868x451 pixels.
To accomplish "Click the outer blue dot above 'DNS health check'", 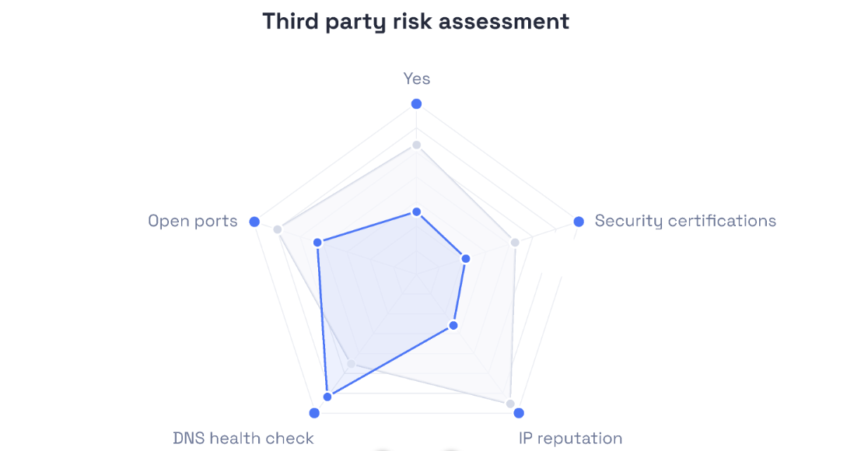I will click(314, 413).
